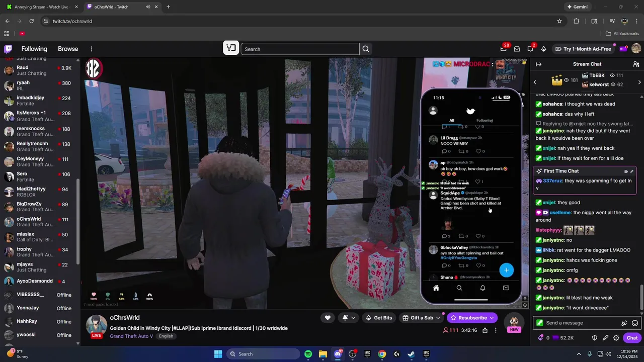Open Spotify from the taskbar

[x=308, y=354]
